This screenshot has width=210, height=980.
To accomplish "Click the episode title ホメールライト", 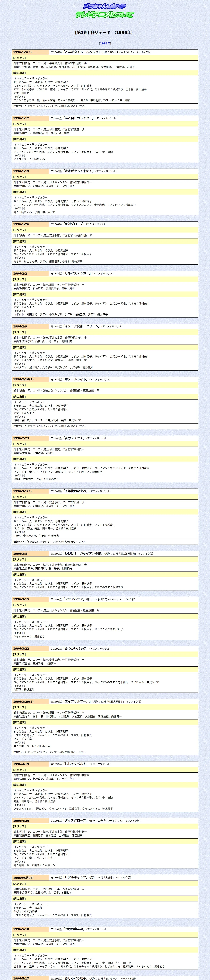I will 75,379.
